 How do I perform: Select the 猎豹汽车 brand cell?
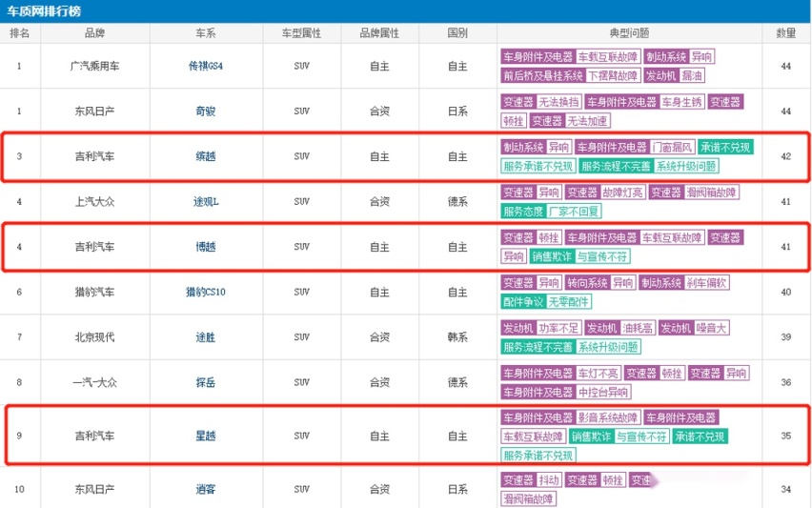pyautogui.click(x=94, y=292)
